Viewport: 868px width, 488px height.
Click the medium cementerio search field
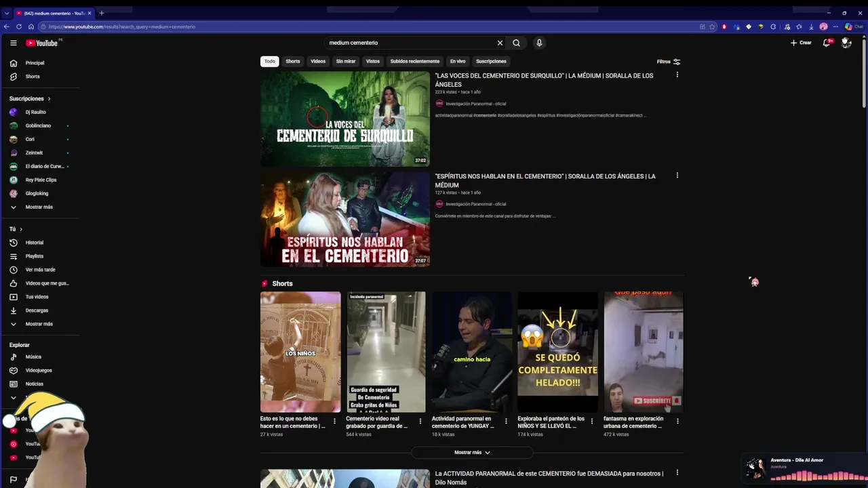pyautogui.click(x=410, y=43)
